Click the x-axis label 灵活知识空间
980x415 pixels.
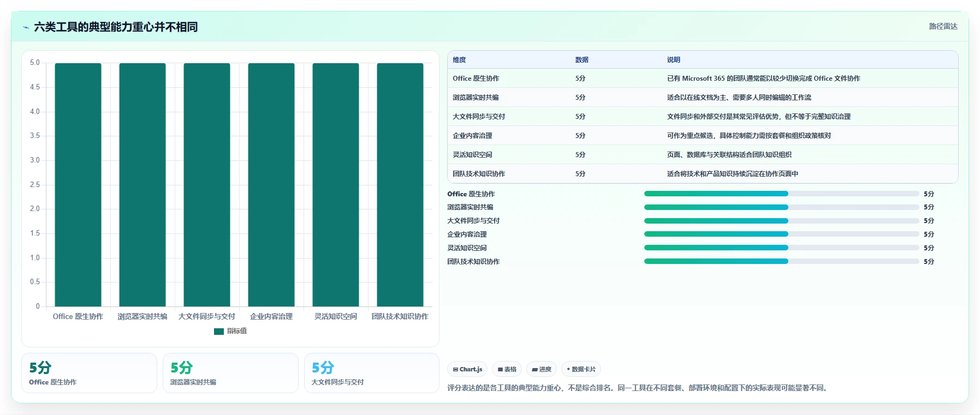pyautogui.click(x=336, y=316)
